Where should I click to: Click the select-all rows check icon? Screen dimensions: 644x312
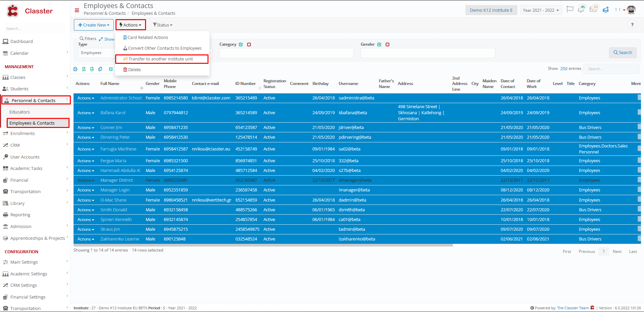coord(111,69)
